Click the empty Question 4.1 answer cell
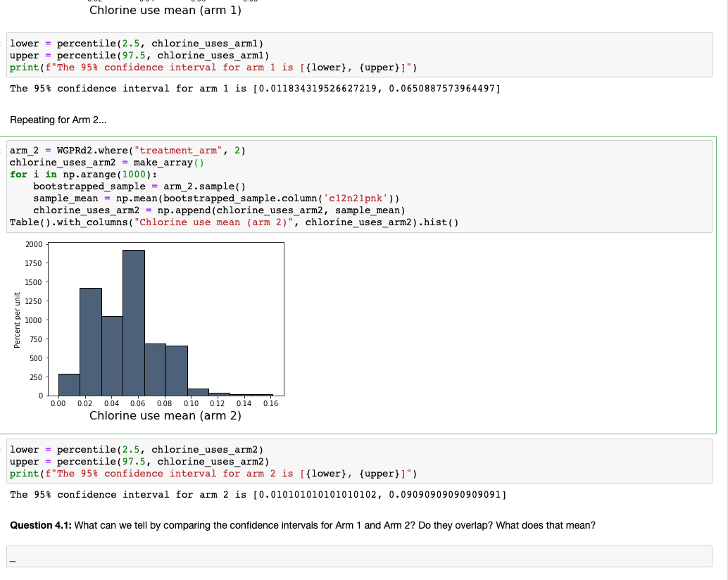Screen dimensions: 728x580 [x=359, y=556]
